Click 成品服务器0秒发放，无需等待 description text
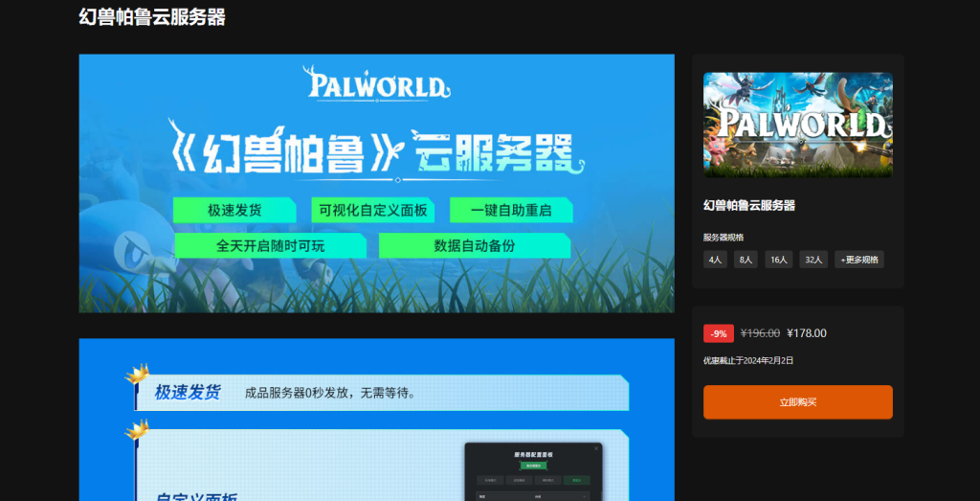Screen dimensions: 980x501 click(x=330, y=394)
